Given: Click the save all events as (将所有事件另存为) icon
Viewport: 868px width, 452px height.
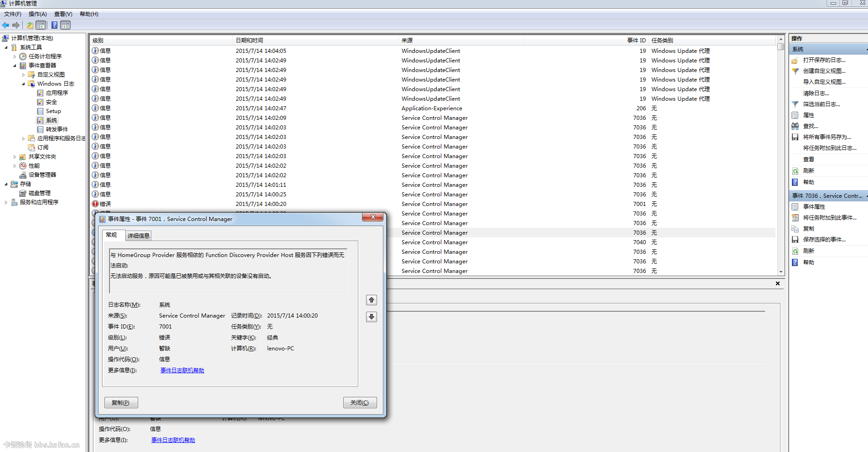Looking at the screenshot, I should (795, 137).
